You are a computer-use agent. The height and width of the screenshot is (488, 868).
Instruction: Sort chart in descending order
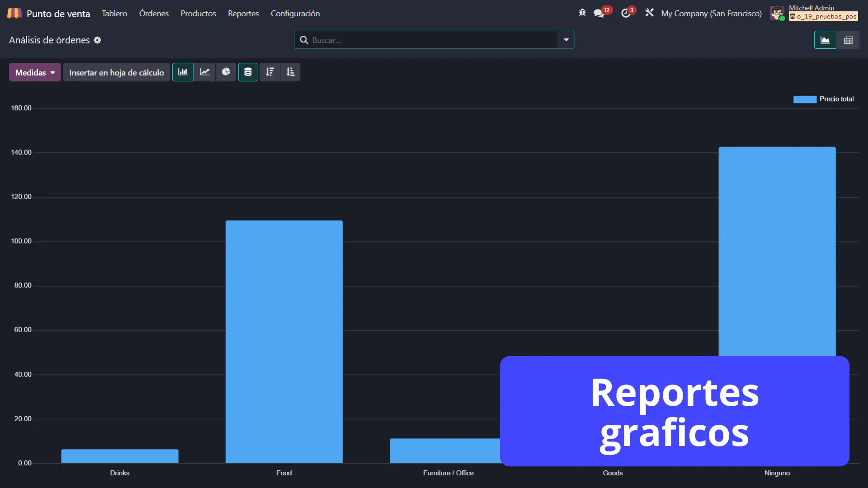click(x=270, y=72)
